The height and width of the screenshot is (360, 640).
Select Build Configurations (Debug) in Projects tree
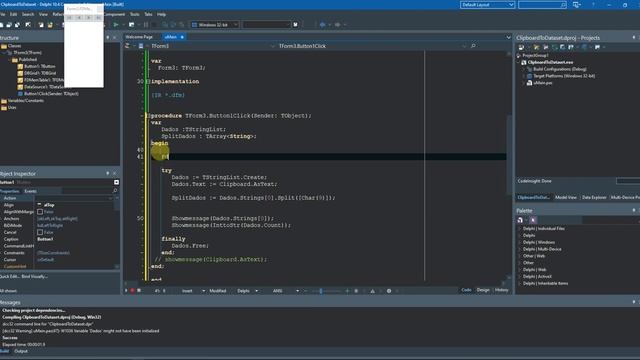pos(560,69)
